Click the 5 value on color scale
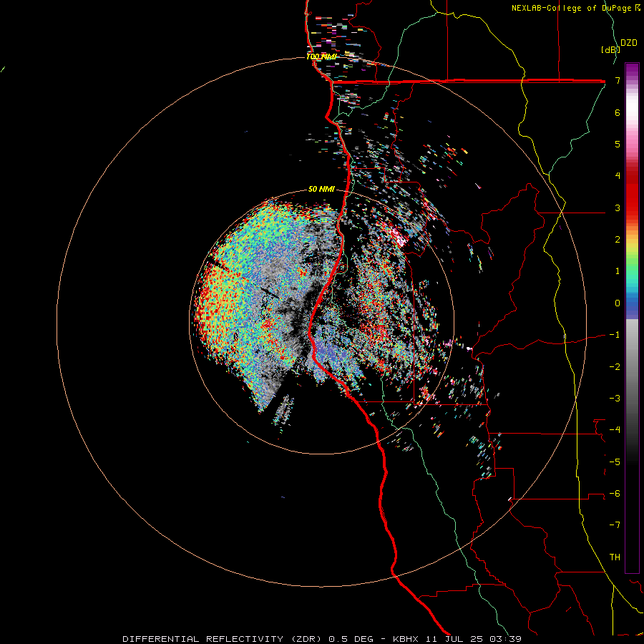 coord(618,144)
